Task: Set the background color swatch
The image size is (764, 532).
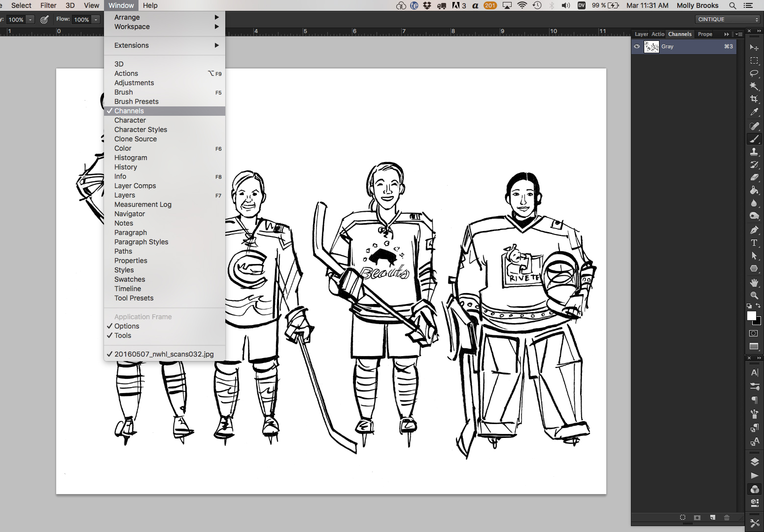Action: pos(758,322)
